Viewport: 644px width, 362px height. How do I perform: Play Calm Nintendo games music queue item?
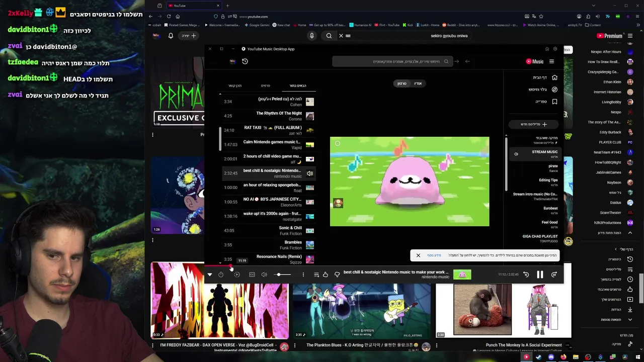[269, 145]
